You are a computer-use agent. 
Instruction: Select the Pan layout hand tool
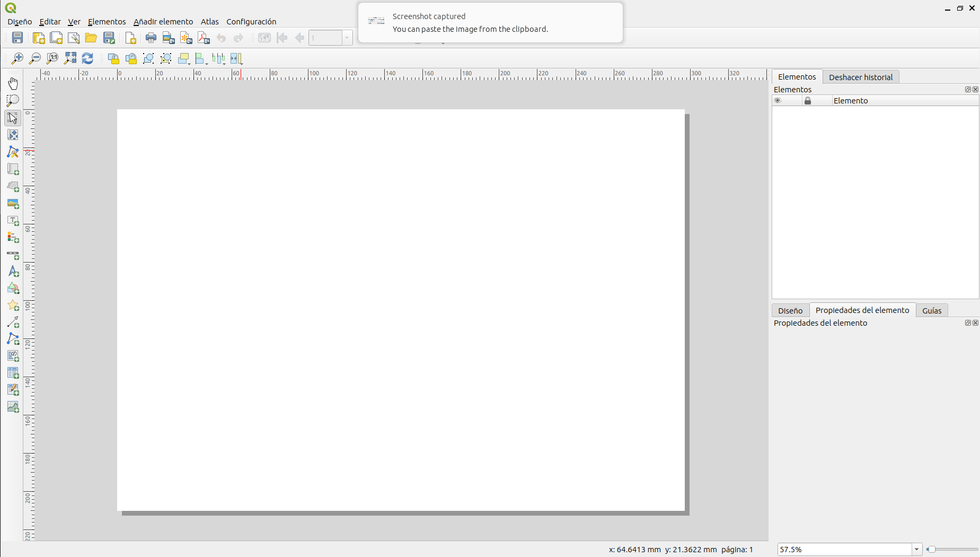[13, 83]
